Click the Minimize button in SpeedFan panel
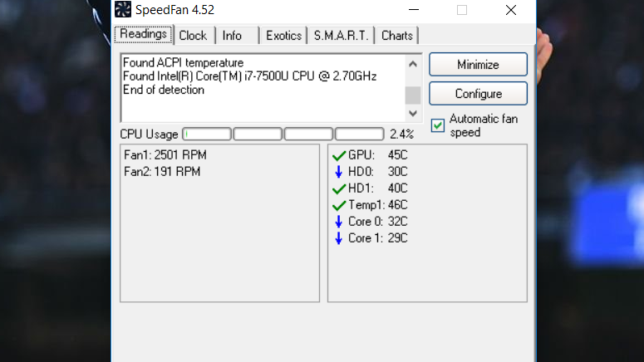 point(478,65)
